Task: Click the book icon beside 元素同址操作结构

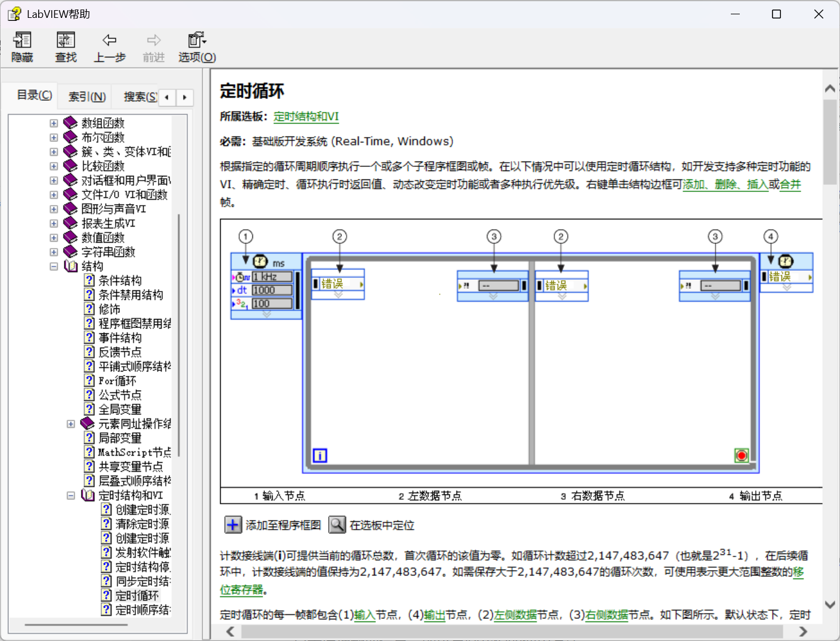Action: pos(88,423)
